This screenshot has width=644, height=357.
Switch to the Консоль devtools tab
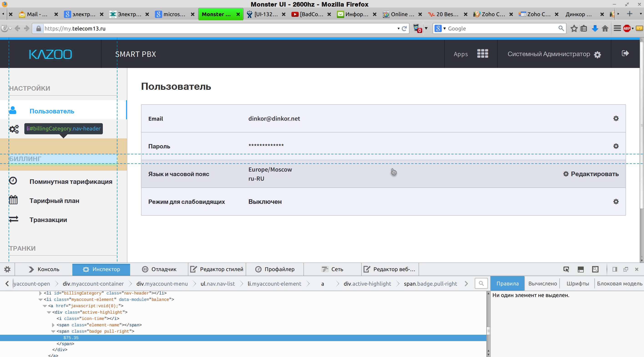click(x=44, y=269)
